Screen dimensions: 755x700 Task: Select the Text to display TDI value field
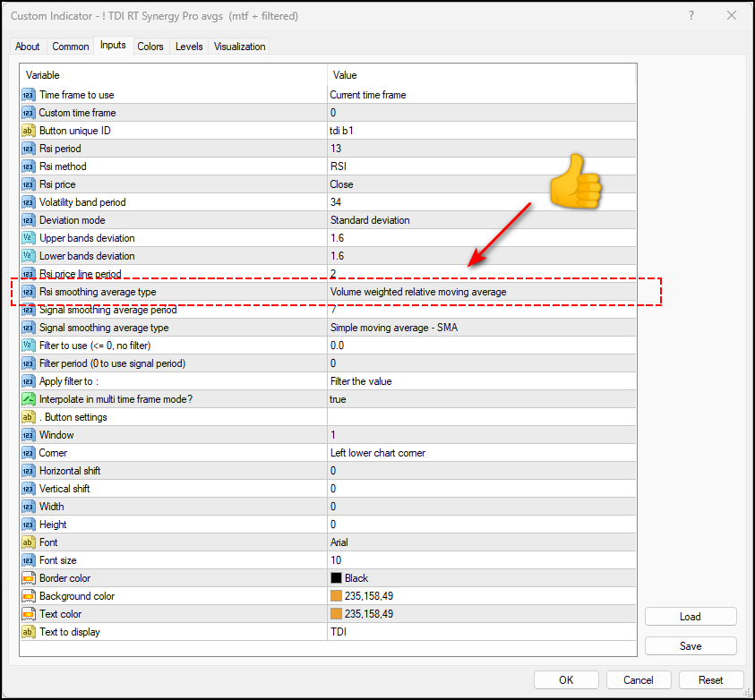coord(482,632)
